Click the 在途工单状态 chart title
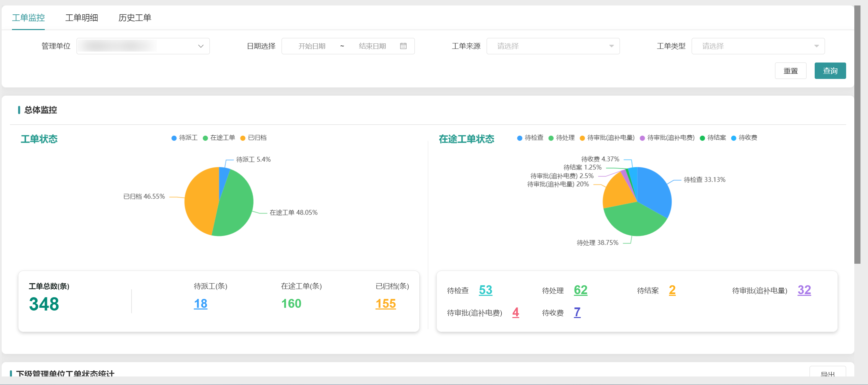 click(x=466, y=139)
